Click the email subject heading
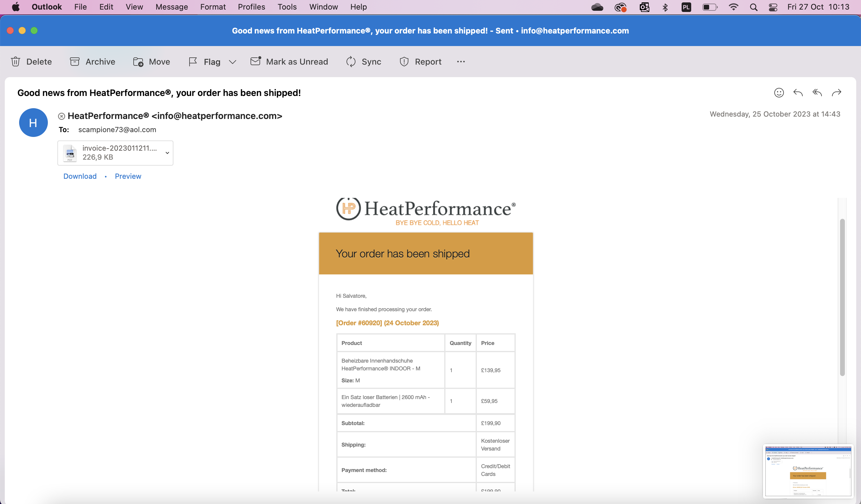This screenshot has height=504, width=861. click(159, 93)
